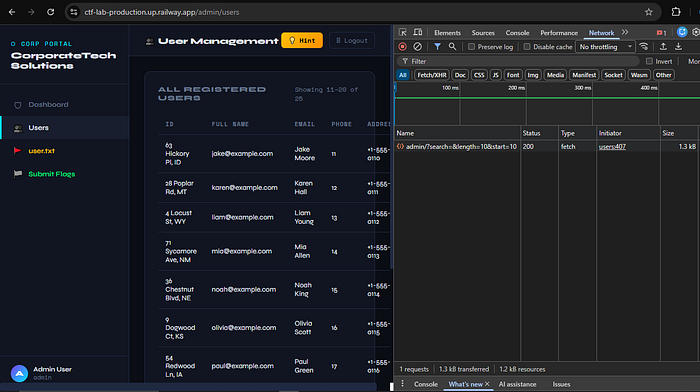Open the users:407 initiator link
Screen dimensions: 700x392
[x=612, y=146]
